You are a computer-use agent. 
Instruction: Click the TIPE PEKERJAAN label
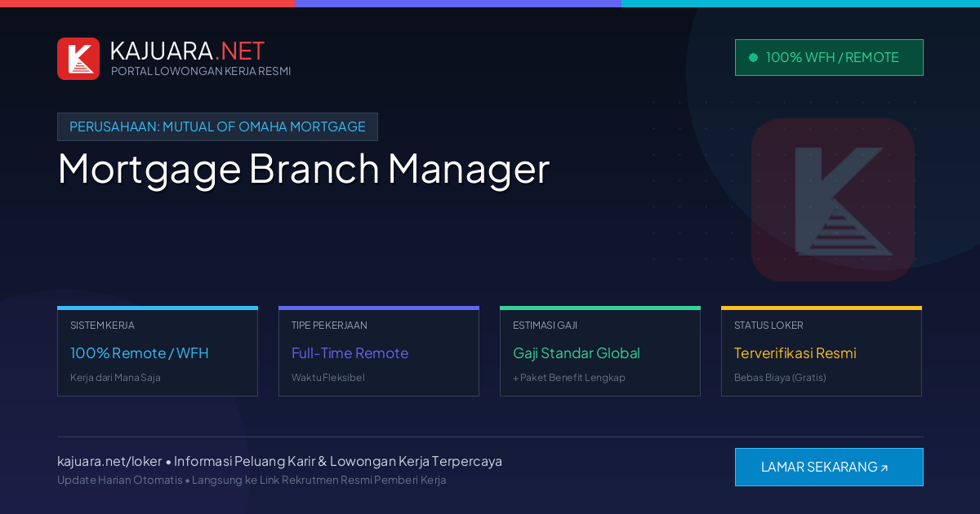tap(329, 326)
